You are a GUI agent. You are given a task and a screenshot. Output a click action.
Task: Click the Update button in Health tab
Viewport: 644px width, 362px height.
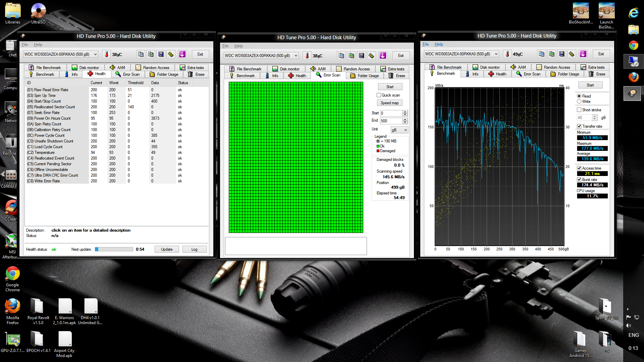(x=167, y=249)
